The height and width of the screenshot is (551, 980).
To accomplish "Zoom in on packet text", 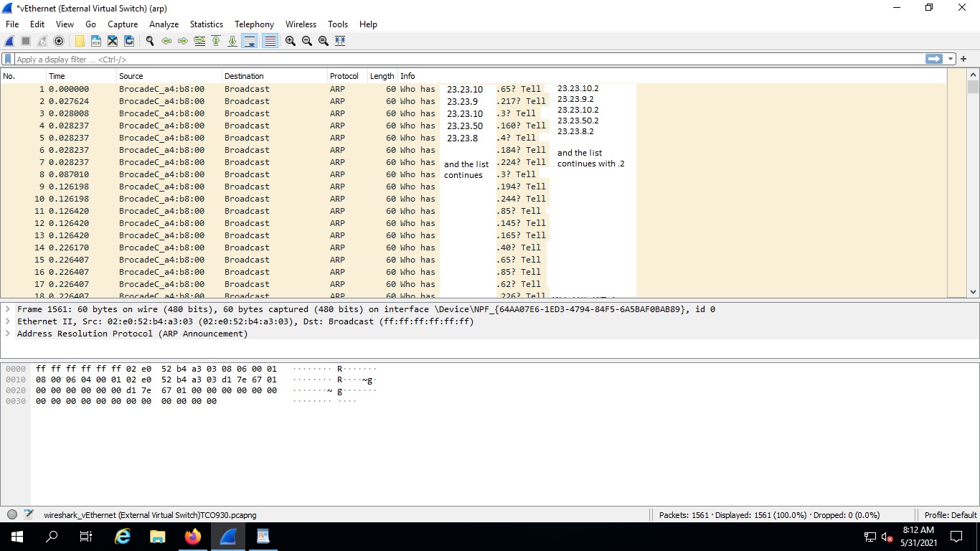I will coord(291,41).
